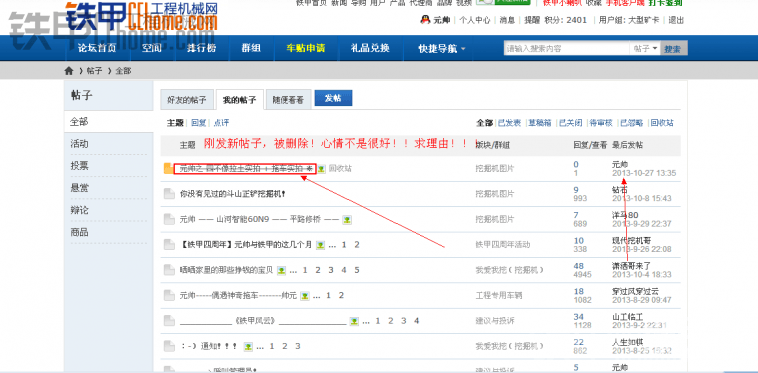Click username 元帅 in top bar
Image resolution: width=758 pixels, height=373 pixels.
click(x=441, y=20)
